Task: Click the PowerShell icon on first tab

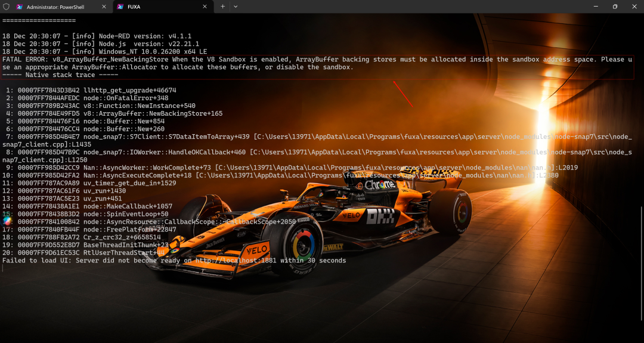Action: pos(19,7)
